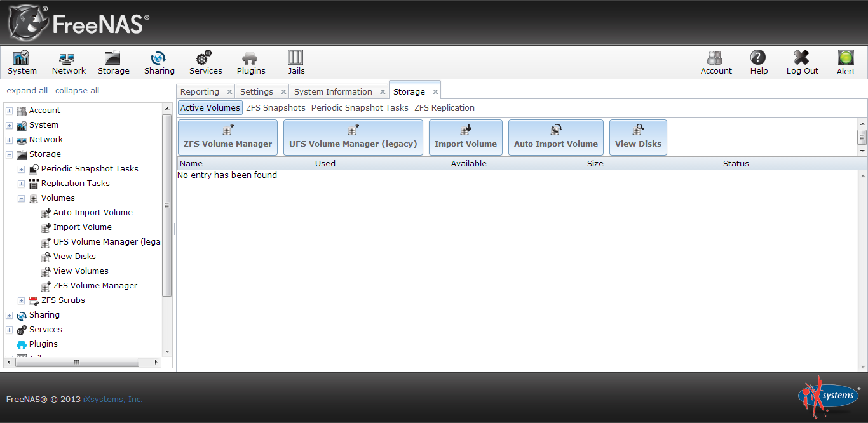Open the Periodic Snapshot Tasks sub-tab
868x423 pixels.
360,108
